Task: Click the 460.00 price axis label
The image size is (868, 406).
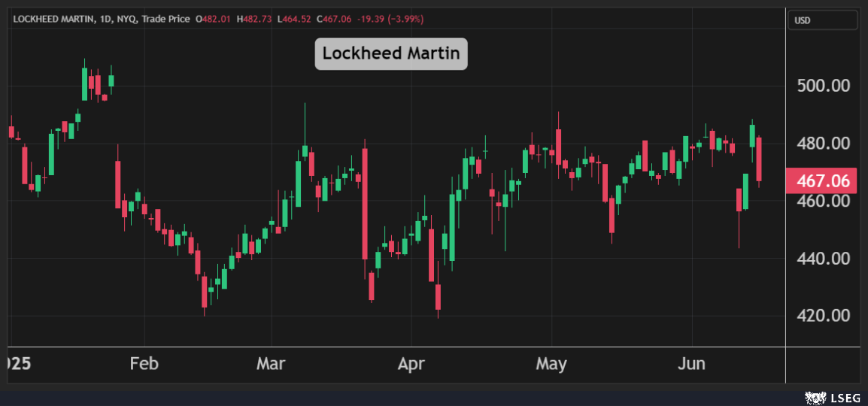Action: tap(823, 201)
